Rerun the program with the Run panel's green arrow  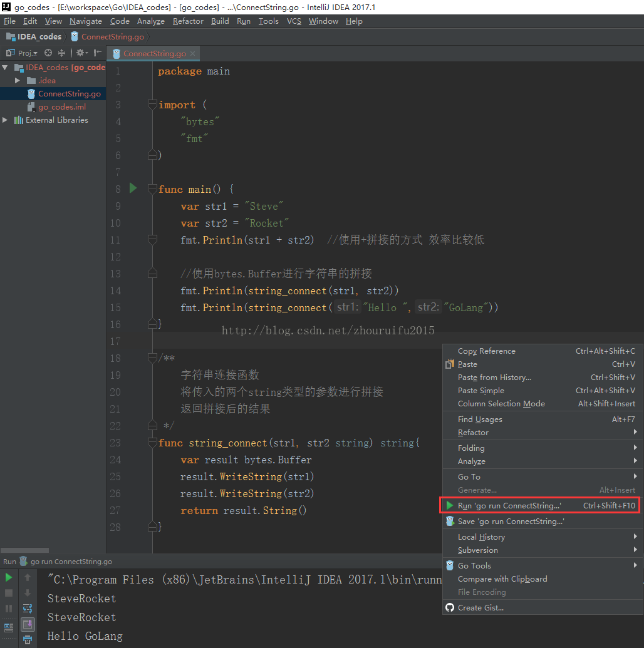click(9, 577)
